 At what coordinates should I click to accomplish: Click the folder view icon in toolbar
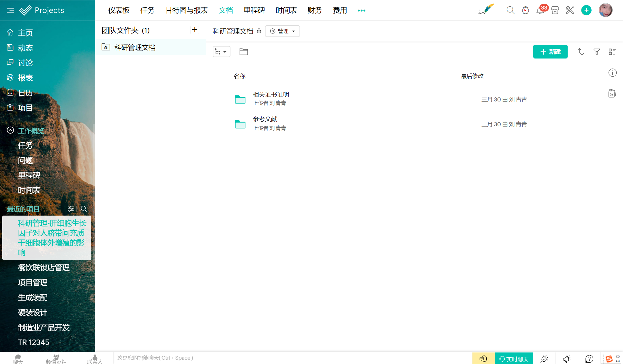pos(243,52)
